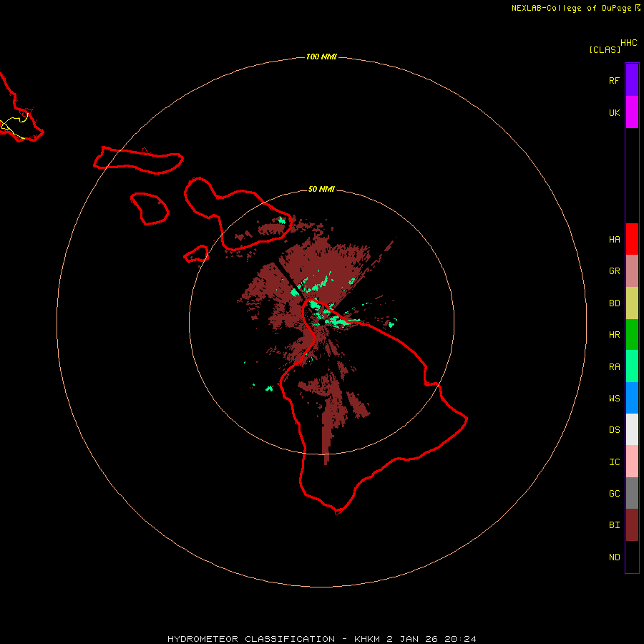Click the RA legend label
644x644 pixels.
614,367
